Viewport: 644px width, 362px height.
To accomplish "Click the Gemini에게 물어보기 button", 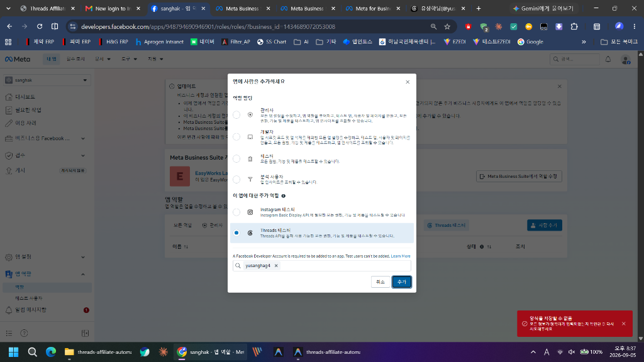I will click(x=543, y=8).
